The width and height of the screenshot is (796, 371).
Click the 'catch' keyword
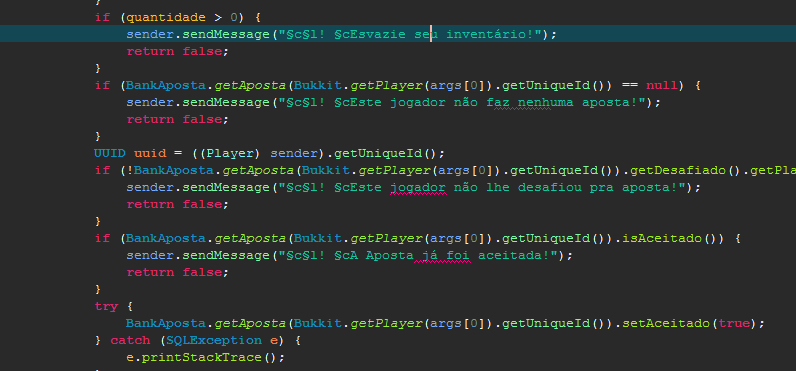click(130, 341)
